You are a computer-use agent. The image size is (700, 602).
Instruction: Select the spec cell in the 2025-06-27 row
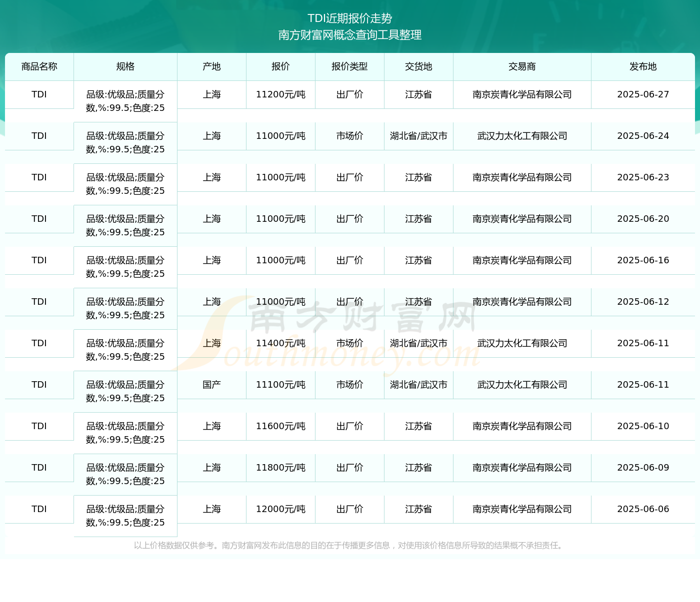click(x=125, y=101)
